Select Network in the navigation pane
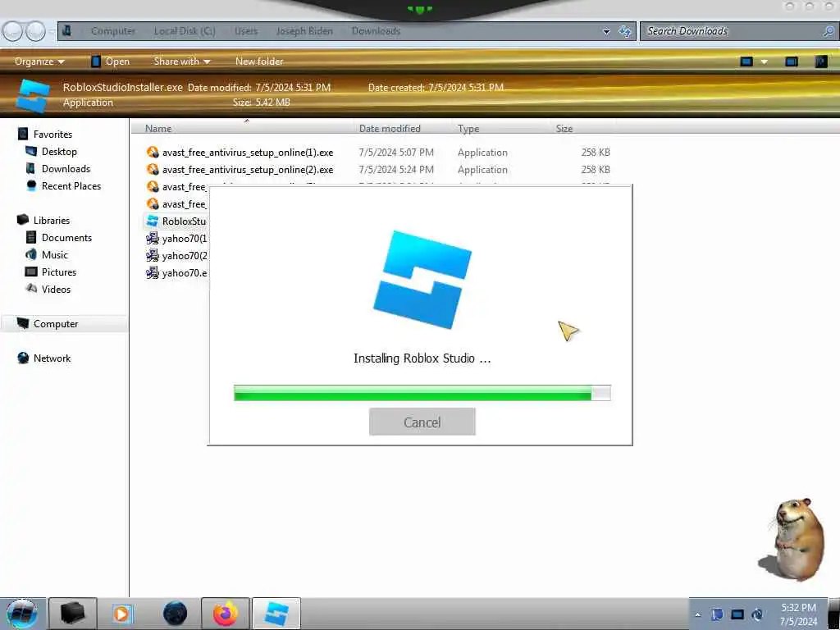840x630 pixels. point(52,358)
